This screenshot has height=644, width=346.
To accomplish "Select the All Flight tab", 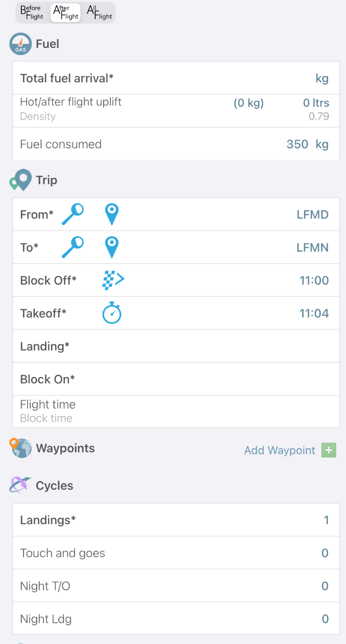I will point(100,13).
